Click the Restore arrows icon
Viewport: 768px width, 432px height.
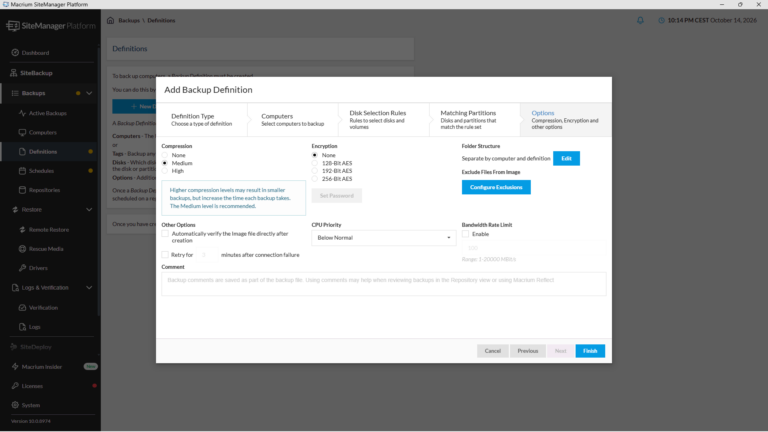pyautogui.click(x=15, y=210)
